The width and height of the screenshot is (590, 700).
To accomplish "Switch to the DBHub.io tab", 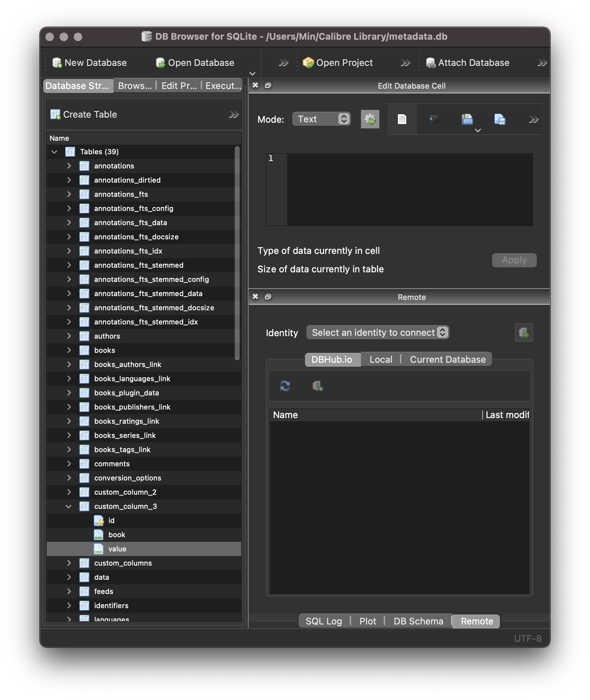I will coord(332,360).
